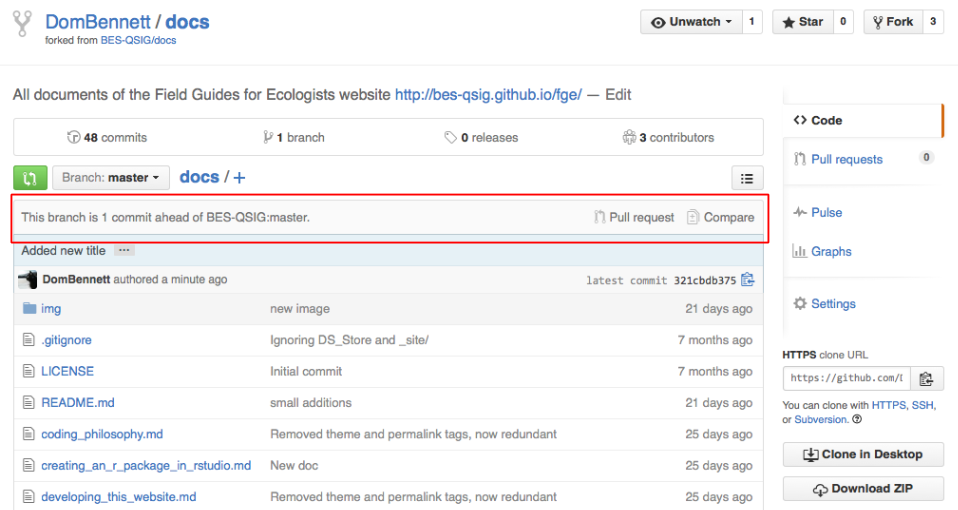Click the watchers count 1
958x510 pixels.
752,22
